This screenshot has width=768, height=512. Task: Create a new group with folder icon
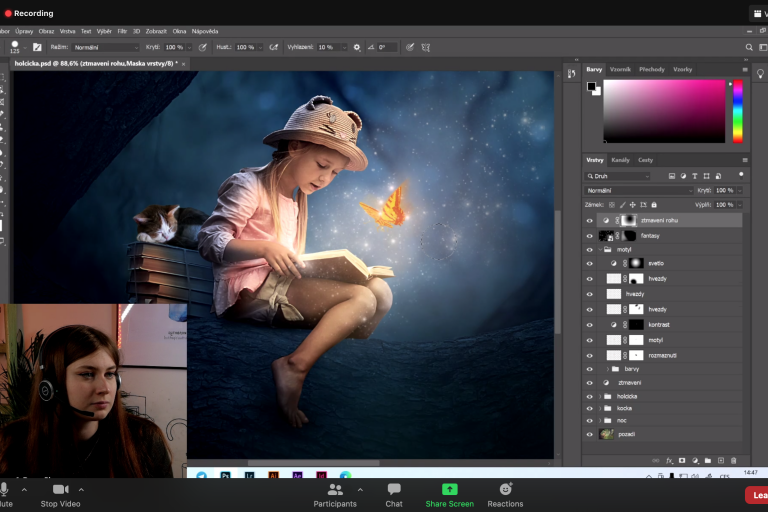tap(707, 460)
